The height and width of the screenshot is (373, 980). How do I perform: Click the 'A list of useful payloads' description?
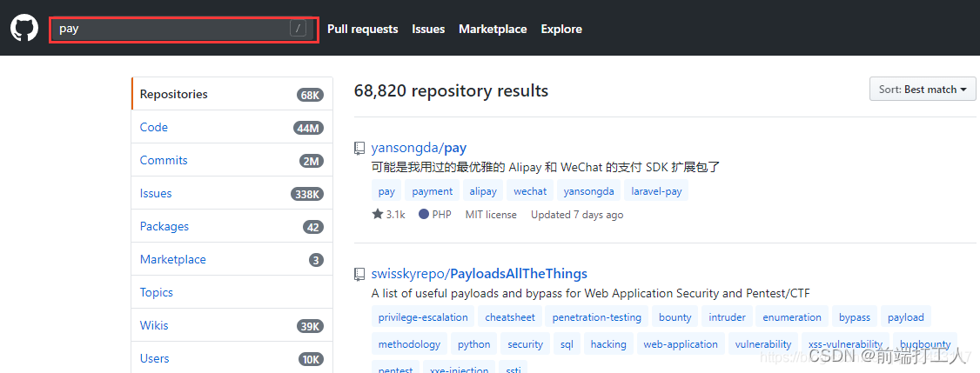[x=591, y=293]
